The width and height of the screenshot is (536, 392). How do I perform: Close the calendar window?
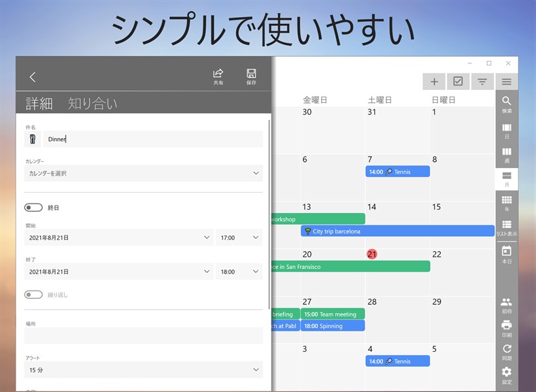pos(508,63)
